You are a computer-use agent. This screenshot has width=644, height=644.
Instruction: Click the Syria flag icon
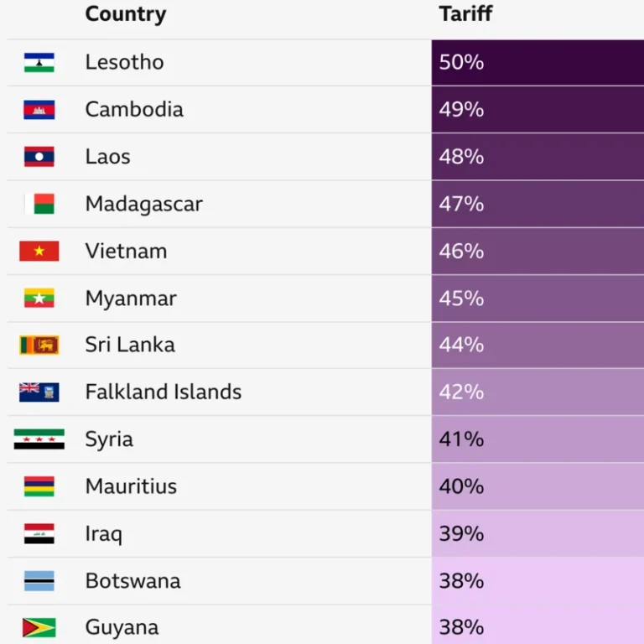(39, 439)
